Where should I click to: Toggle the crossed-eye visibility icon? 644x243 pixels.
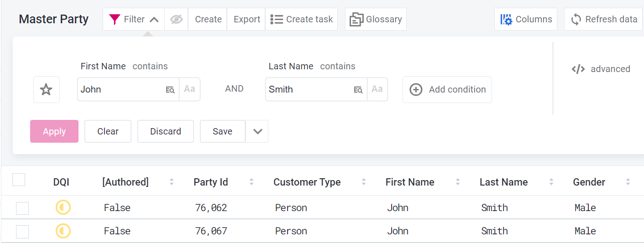tap(176, 19)
